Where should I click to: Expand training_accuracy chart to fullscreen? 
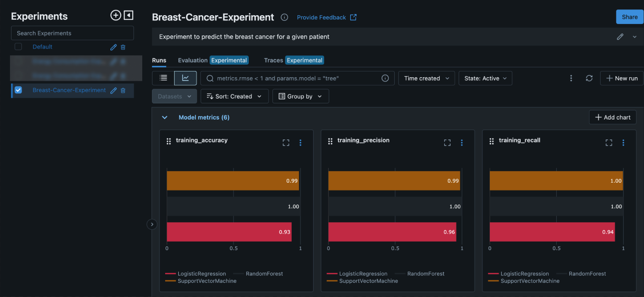[x=286, y=142]
